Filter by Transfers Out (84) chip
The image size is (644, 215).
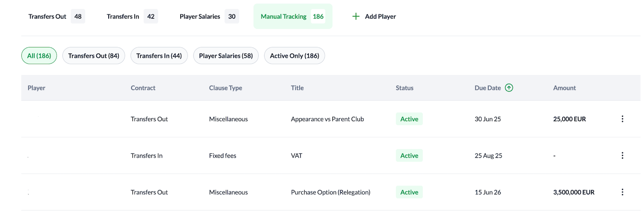coord(93,56)
